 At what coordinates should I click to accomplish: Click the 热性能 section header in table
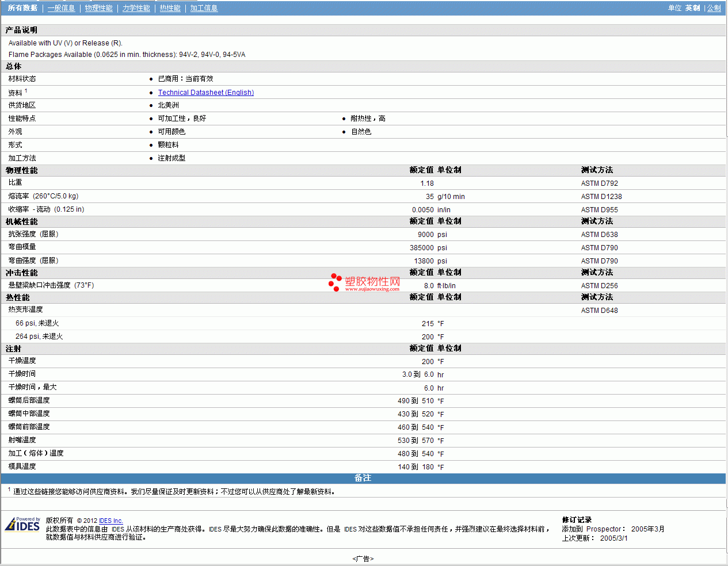[x=17, y=297]
